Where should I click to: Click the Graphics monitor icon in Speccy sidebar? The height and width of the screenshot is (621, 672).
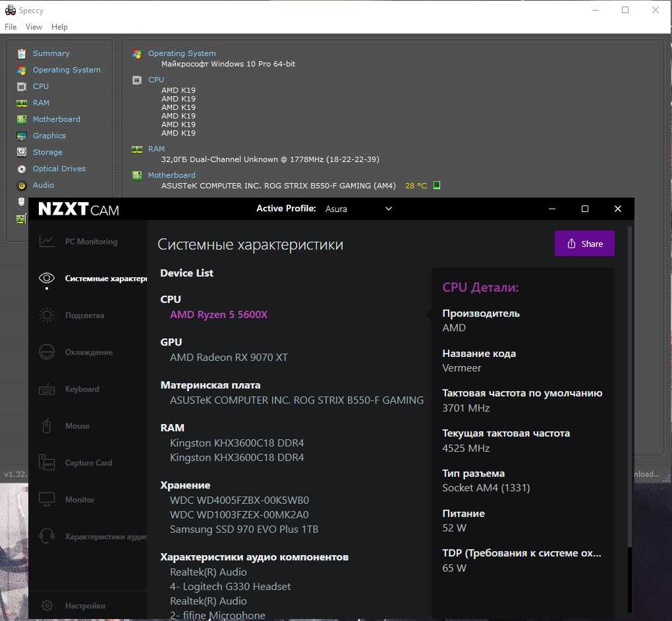[22, 136]
